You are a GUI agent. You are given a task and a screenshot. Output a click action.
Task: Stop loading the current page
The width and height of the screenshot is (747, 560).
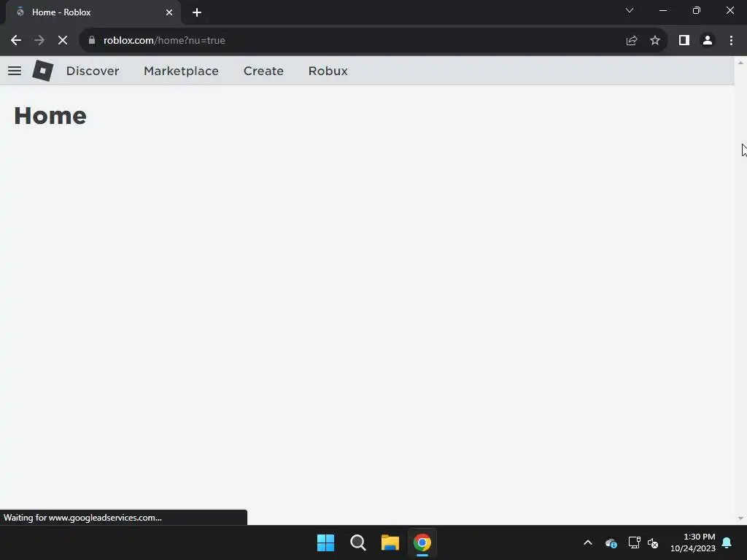coord(63,41)
